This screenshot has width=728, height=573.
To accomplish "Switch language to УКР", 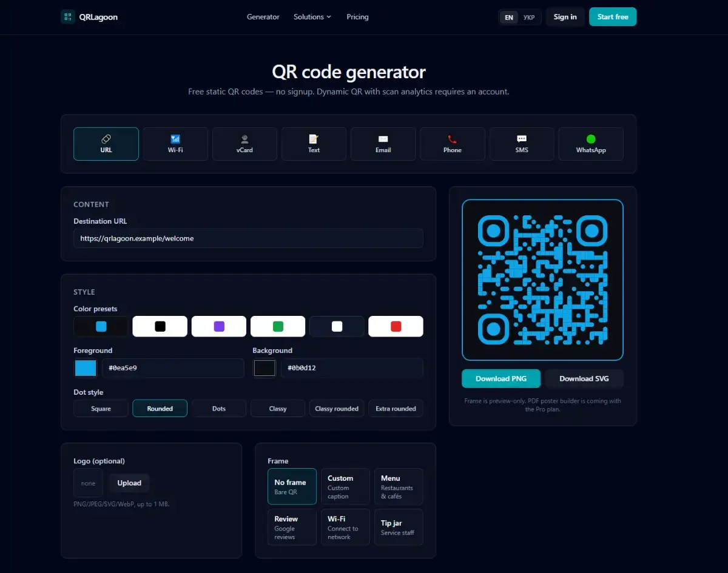I will pos(529,18).
